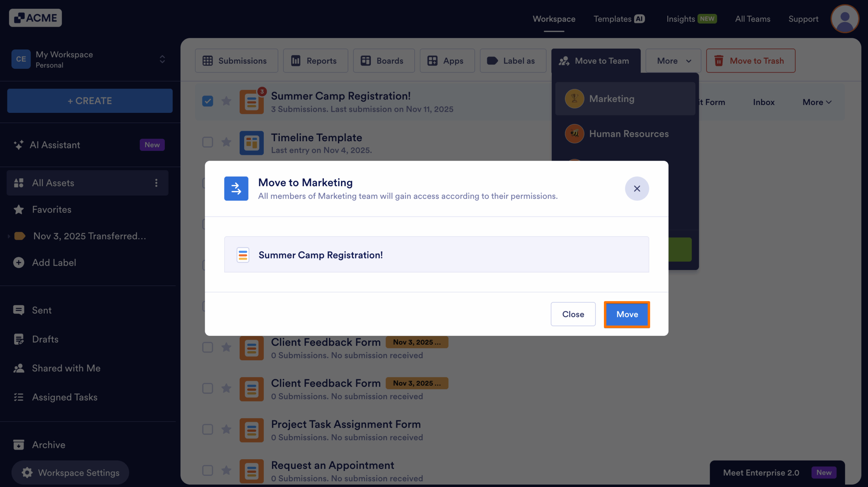Select the Move to Team icon
The width and height of the screenshot is (868, 487).
564,60
